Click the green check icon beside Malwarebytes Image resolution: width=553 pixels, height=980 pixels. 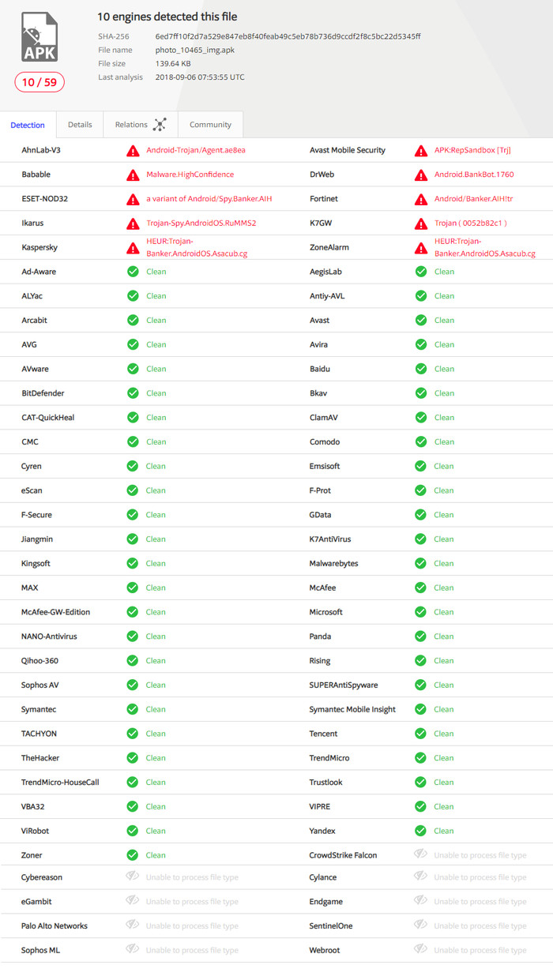pyautogui.click(x=421, y=564)
